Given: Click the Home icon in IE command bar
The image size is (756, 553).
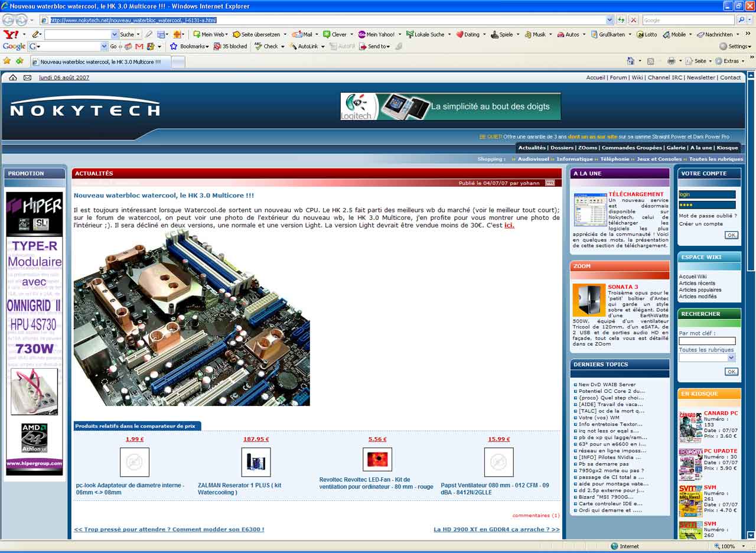Looking at the screenshot, I should click(x=631, y=61).
